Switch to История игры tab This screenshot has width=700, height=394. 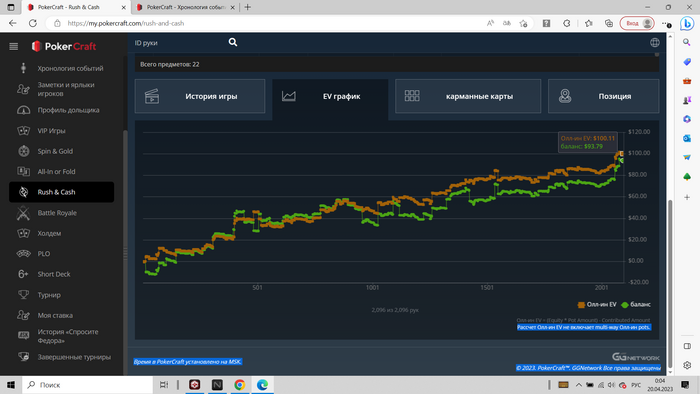click(200, 96)
